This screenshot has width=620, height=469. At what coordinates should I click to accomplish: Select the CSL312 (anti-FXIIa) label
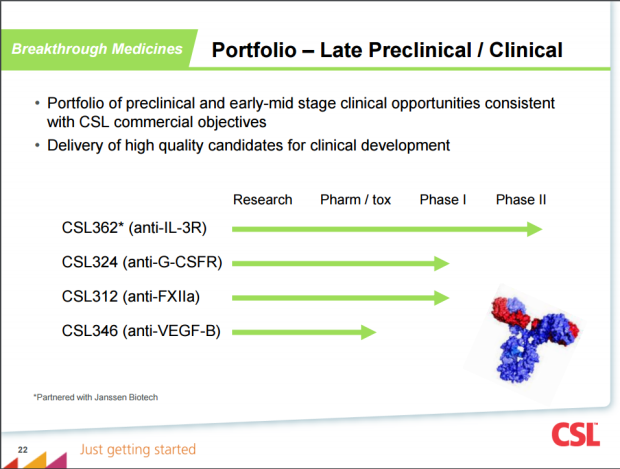tap(131, 297)
